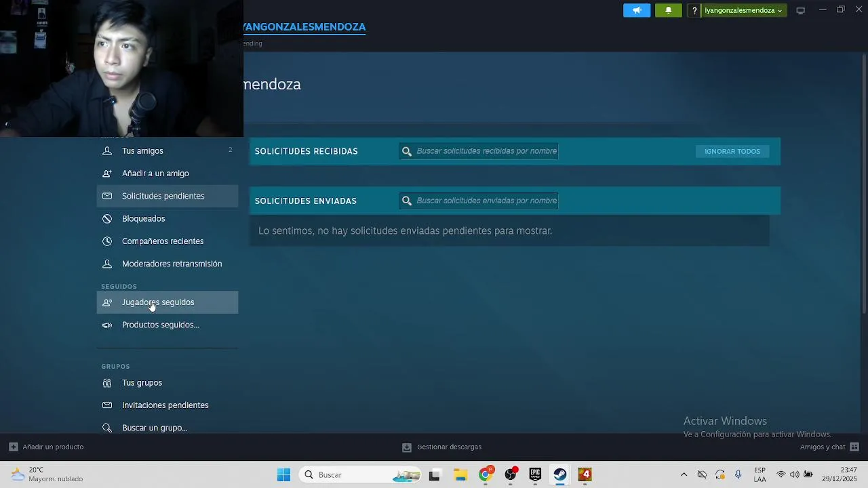Open ESP LAA input language switcher
Image resolution: width=868 pixels, height=488 pixels.
pyautogui.click(x=760, y=474)
